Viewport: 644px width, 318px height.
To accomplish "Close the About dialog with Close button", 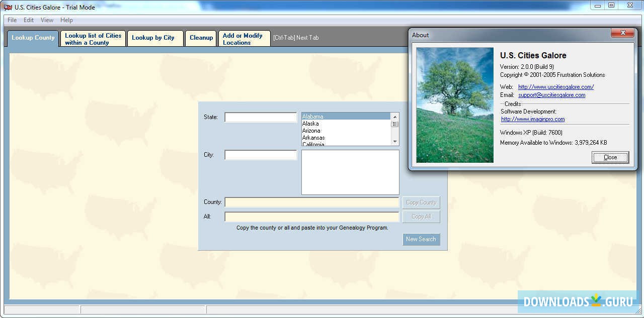I will click(610, 157).
